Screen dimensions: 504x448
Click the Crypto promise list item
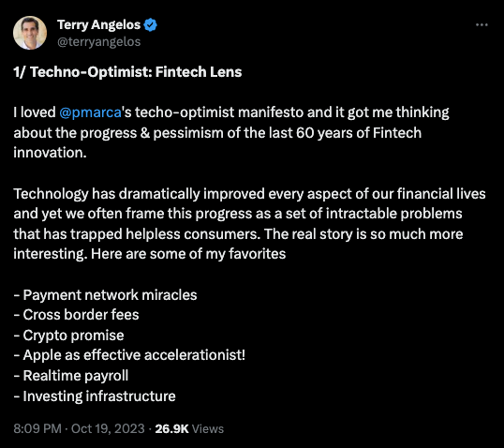tap(68, 336)
